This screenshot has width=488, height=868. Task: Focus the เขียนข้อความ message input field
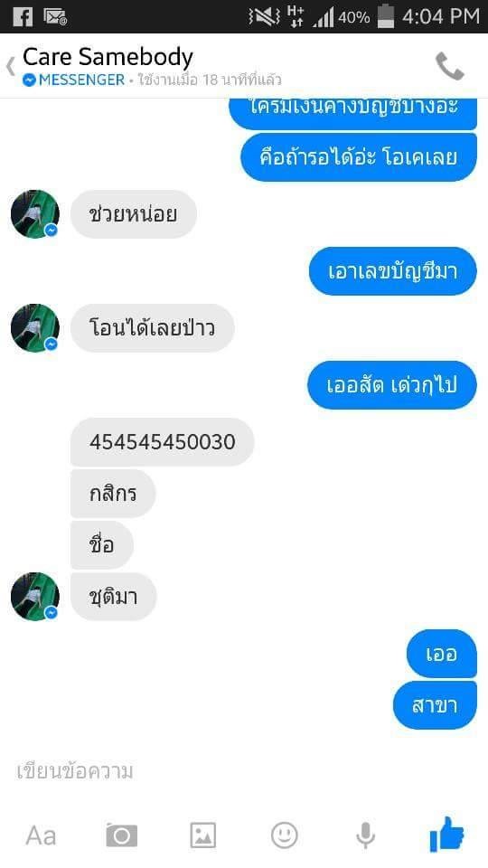pos(244,771)
